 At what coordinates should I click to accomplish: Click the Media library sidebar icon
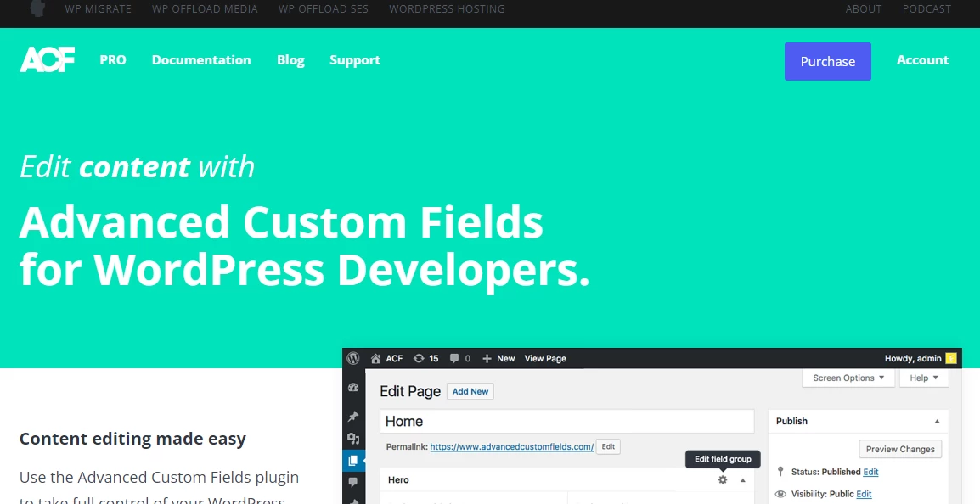(x=353, y=439)
